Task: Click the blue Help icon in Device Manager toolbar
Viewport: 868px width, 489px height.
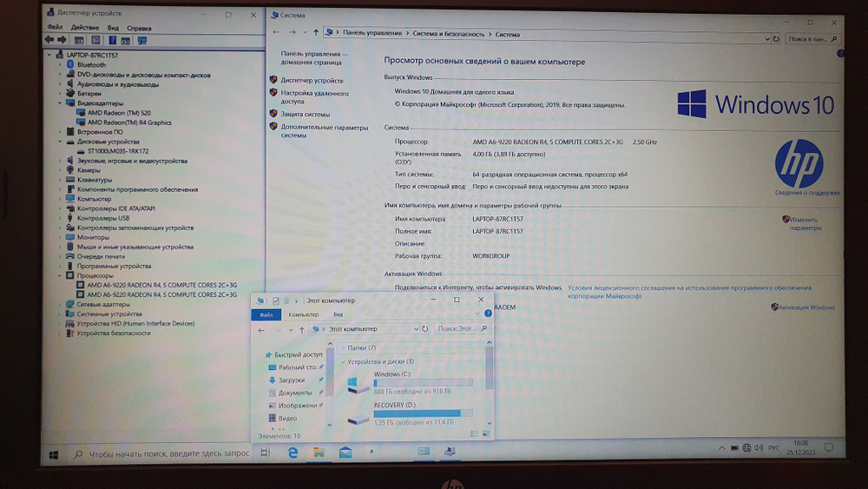Action: tap(112, 41)
